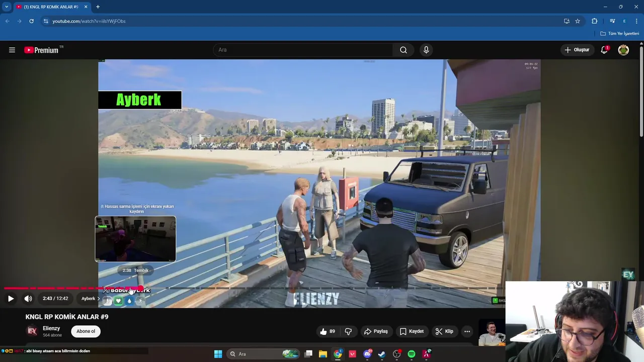
Task: Reload the page
Action: pyautogui.click(x=31, y=21)
